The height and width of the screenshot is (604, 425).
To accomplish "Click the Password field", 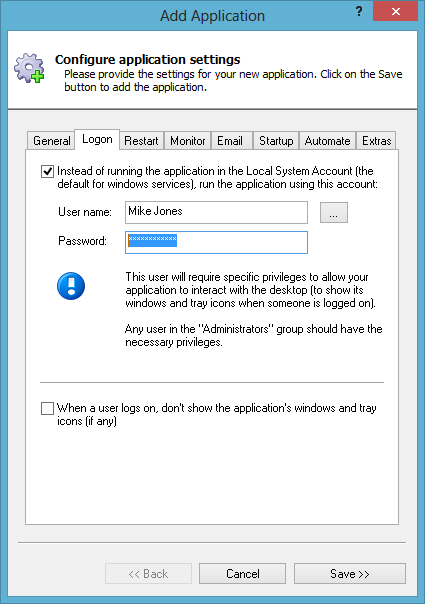I will pyautogui.click(x=216, y=242).
